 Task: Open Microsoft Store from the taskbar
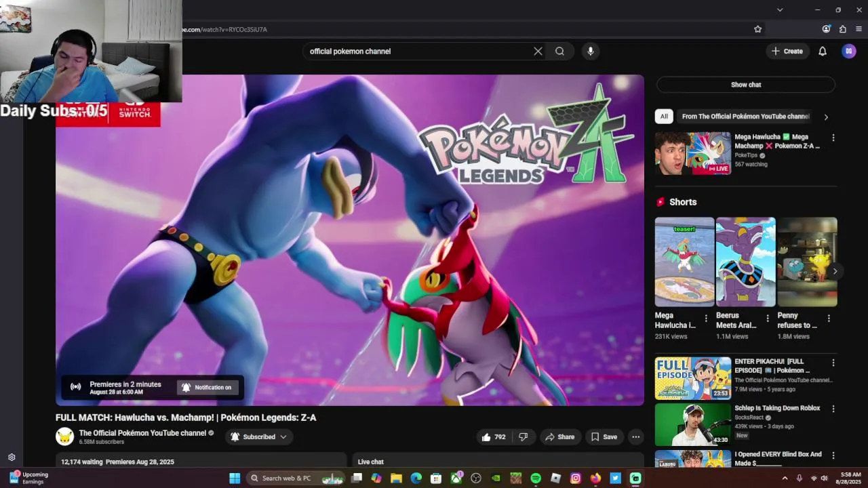pyautogui.click(x=436, y=479)
